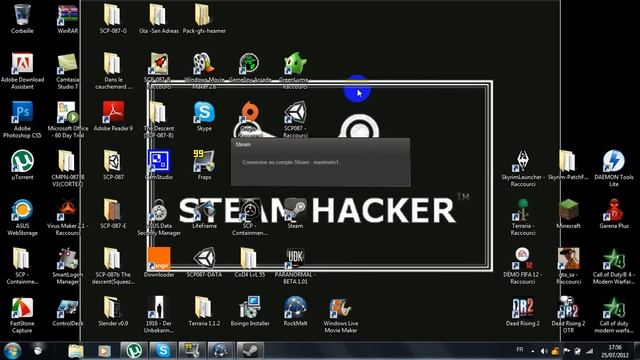Select 1916 - Der Unbekann desktop icon
Image resolution: width=640 pixels, height=360 pixels.
tap(159, 315)
